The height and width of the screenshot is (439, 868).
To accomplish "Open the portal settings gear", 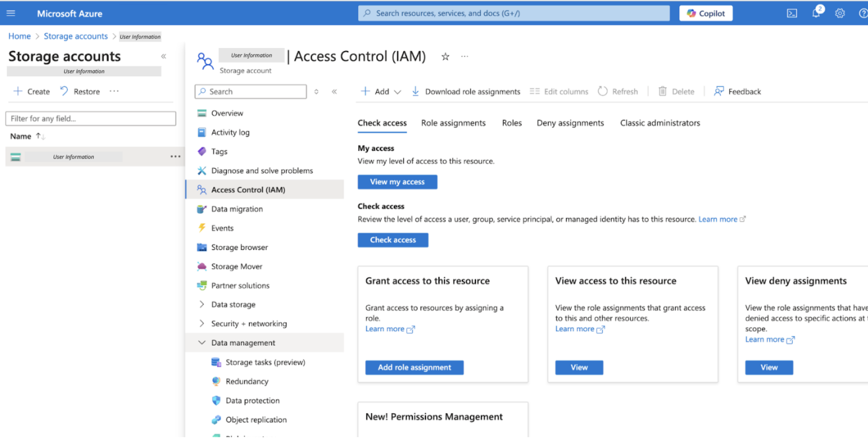I will (839, 13).
